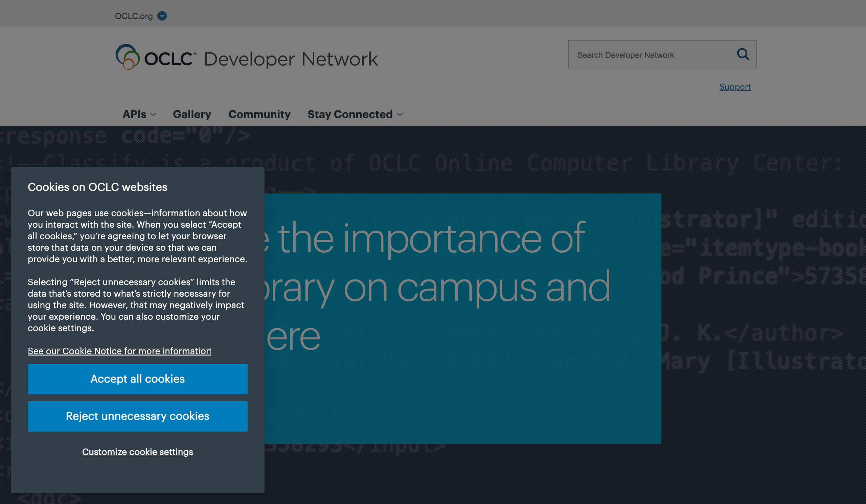
Task: Reject unnecessary cookies
Action: (x=137, y=416)
